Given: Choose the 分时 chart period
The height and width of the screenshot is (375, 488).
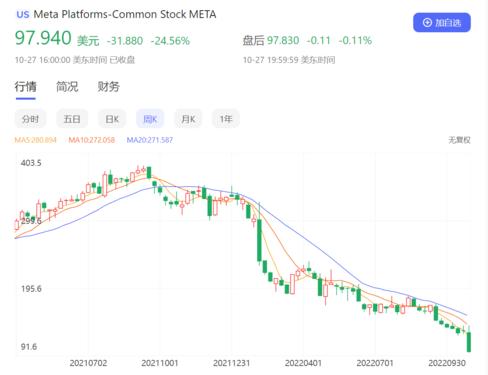Looking at the screenshot, I should click(30, 119).
